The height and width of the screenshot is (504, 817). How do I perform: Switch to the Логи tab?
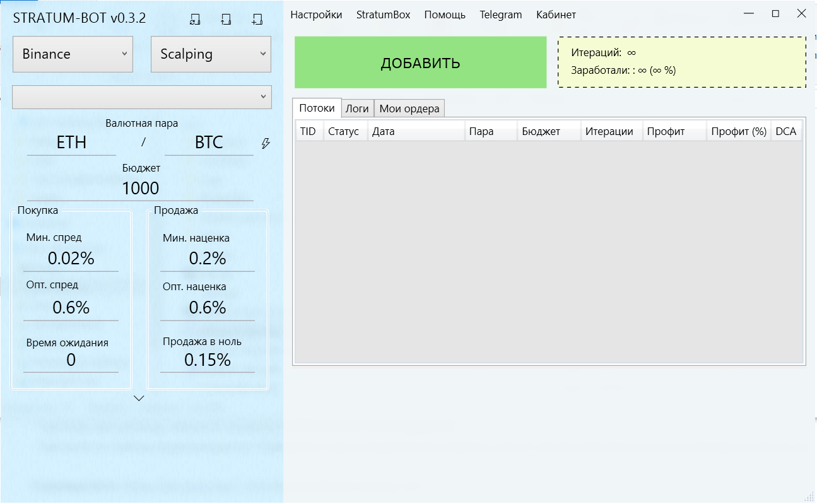tap(357, 108)
